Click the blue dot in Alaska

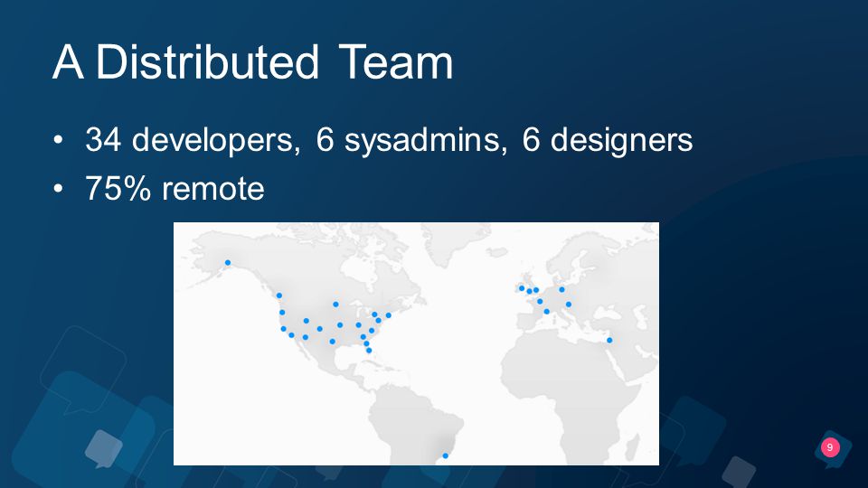[x=228, y=263]
